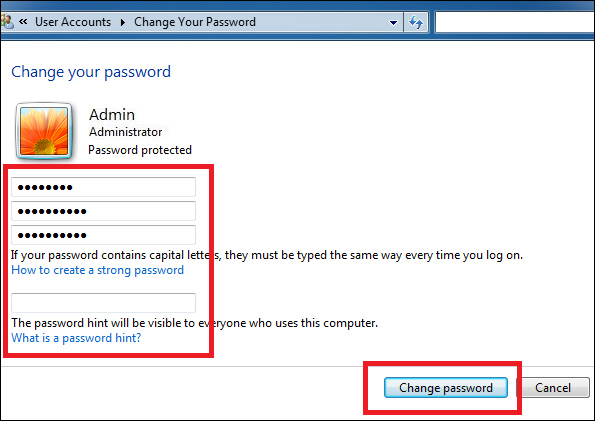The image size is (595, 421).
Task: Confirm with the Change password button
Action: tap(446, 388)
